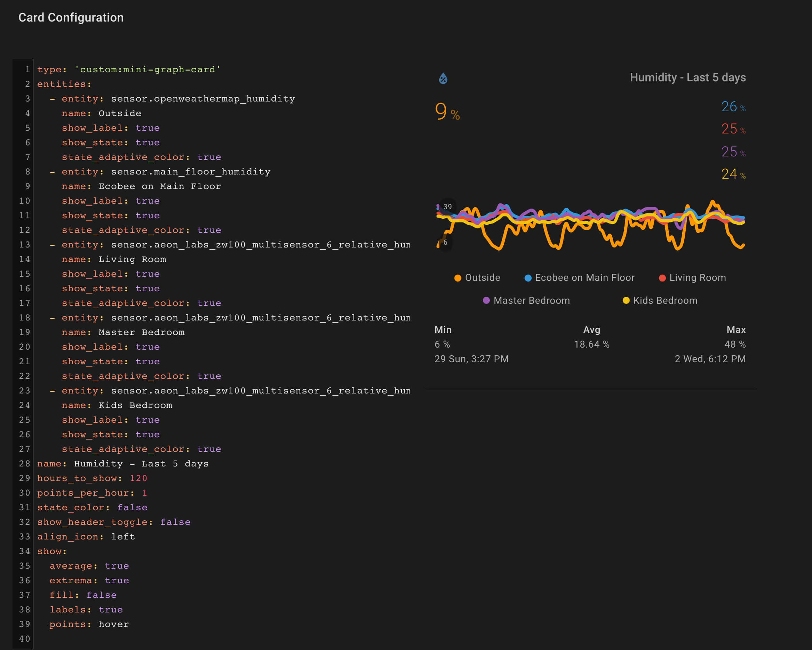
Task: Toggle the Living Room legend dot
Action: coord(662,278)
